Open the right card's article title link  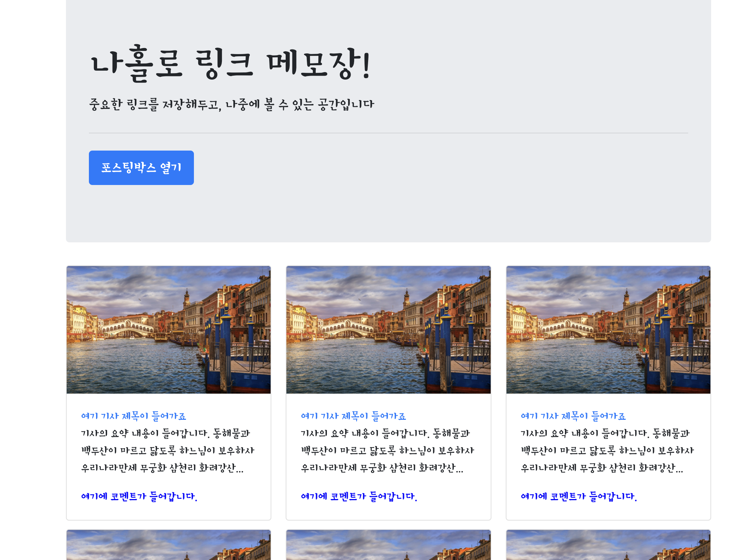pyautogui.click(x=573, y=416)
